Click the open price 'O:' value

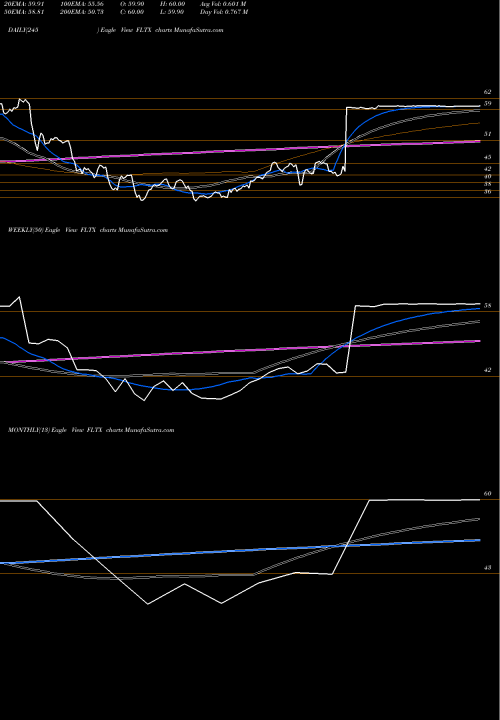[x=132, y=4]
